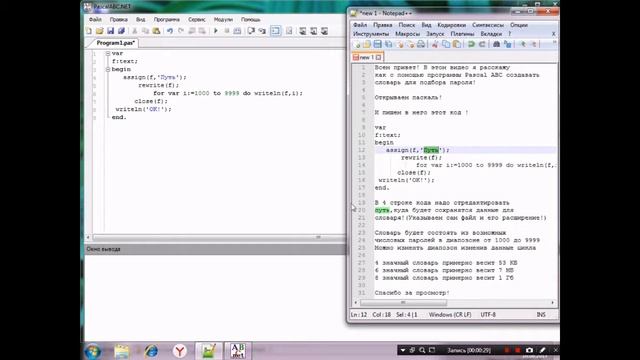Stop the running program in PascalABC.NET
The image size is (640, 360).
point(227,31)
